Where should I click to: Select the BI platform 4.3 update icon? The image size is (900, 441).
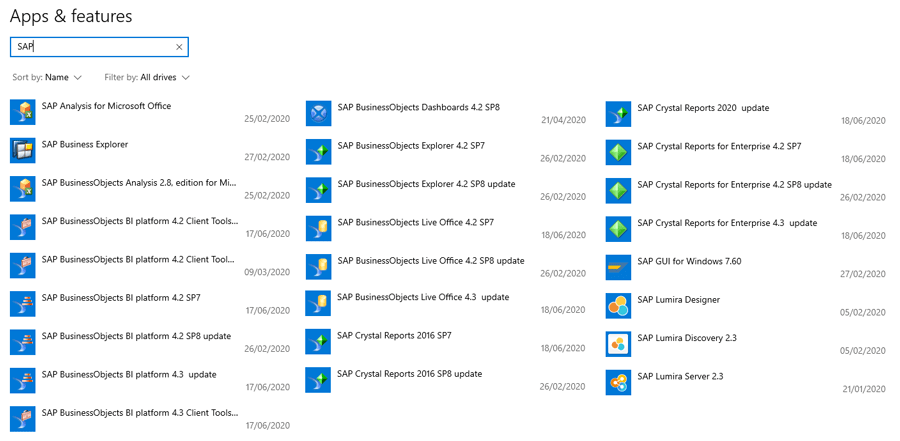click(23, 381)
